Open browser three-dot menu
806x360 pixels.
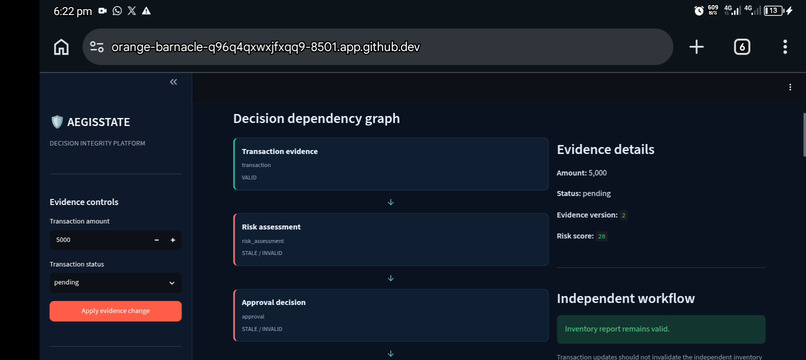pyautogui.click(x=785, y=47)
